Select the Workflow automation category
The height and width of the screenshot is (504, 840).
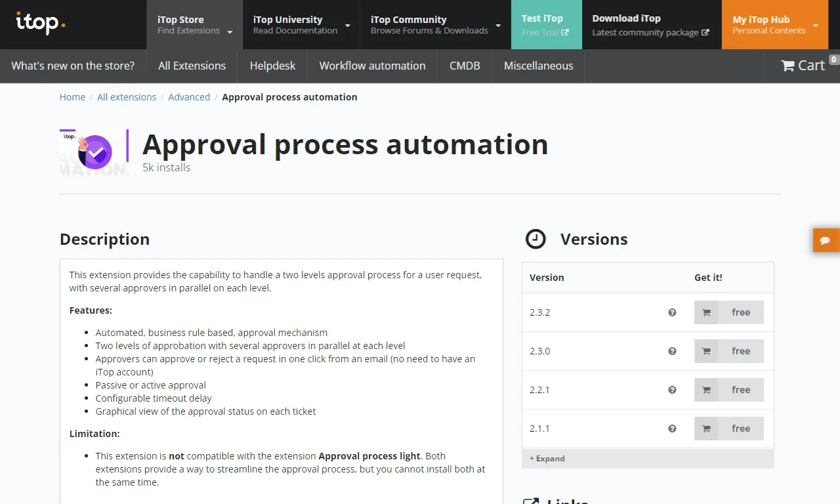click(x=372, y=66)
